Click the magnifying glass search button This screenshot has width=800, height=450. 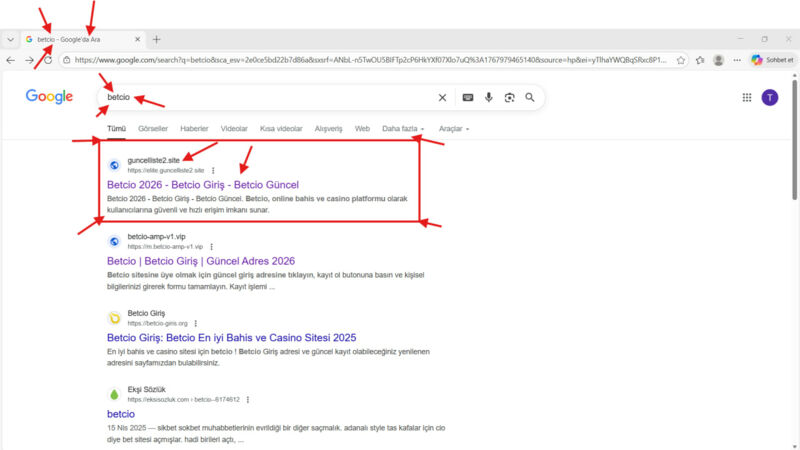[530, 97]
